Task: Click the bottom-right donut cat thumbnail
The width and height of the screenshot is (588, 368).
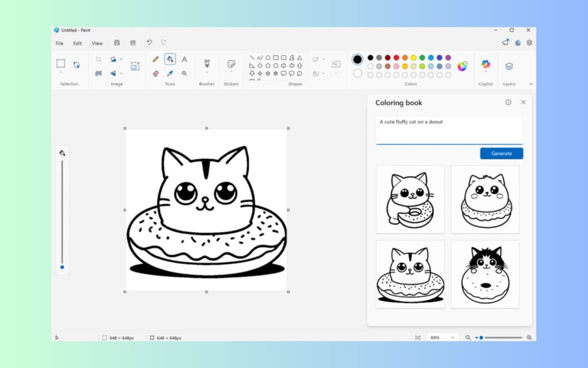Action: pyautogui.click(x=485, y=274)
